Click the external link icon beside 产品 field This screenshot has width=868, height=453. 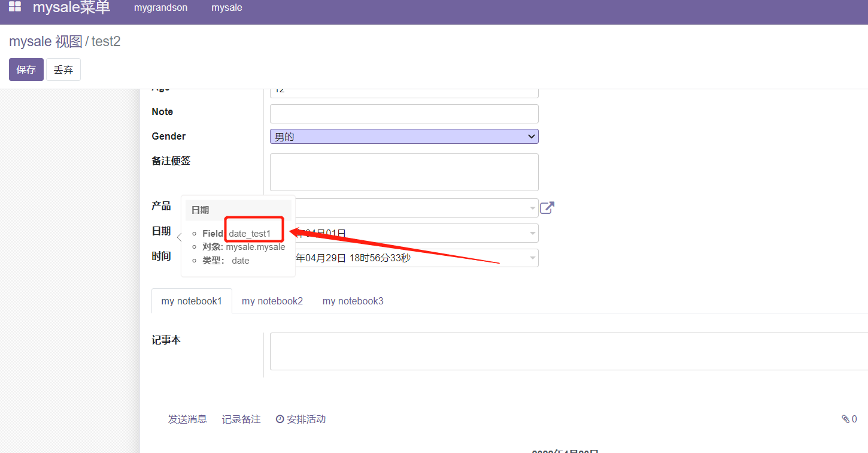(x=547, y=207)
